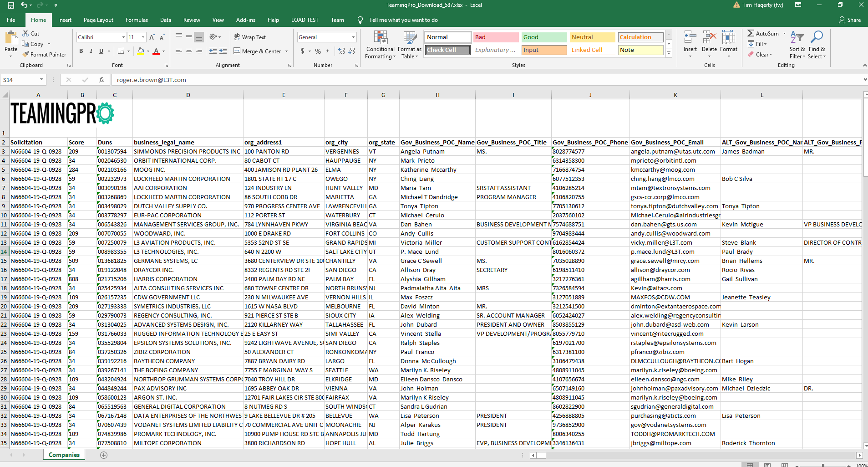Open Format as Table gallery

coord(410,45)
